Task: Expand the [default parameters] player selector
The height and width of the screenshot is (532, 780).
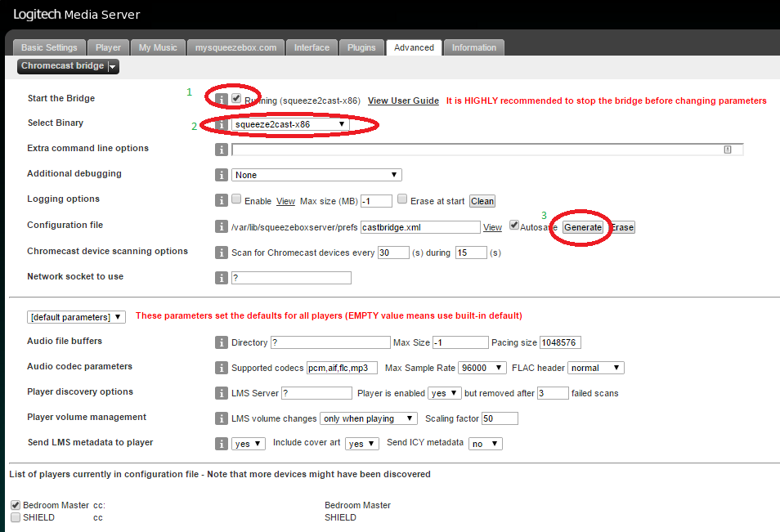Action: click(x=76, y=317)
